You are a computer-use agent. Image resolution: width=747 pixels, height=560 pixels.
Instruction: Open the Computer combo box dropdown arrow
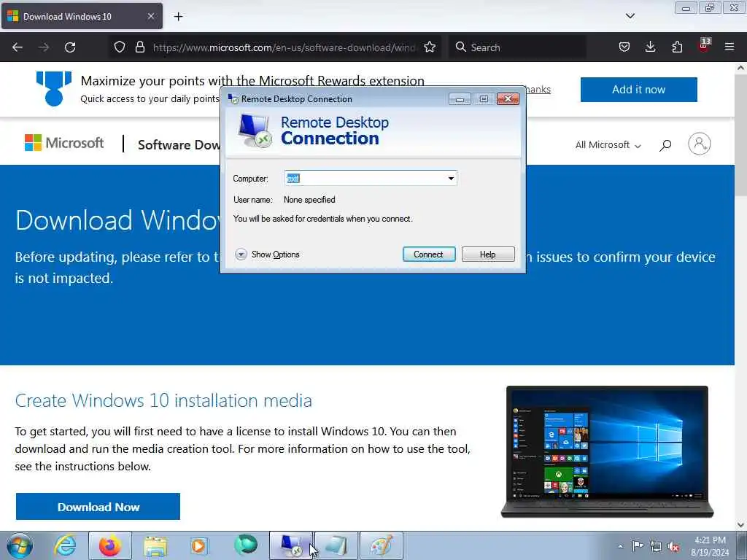point(451,178)
